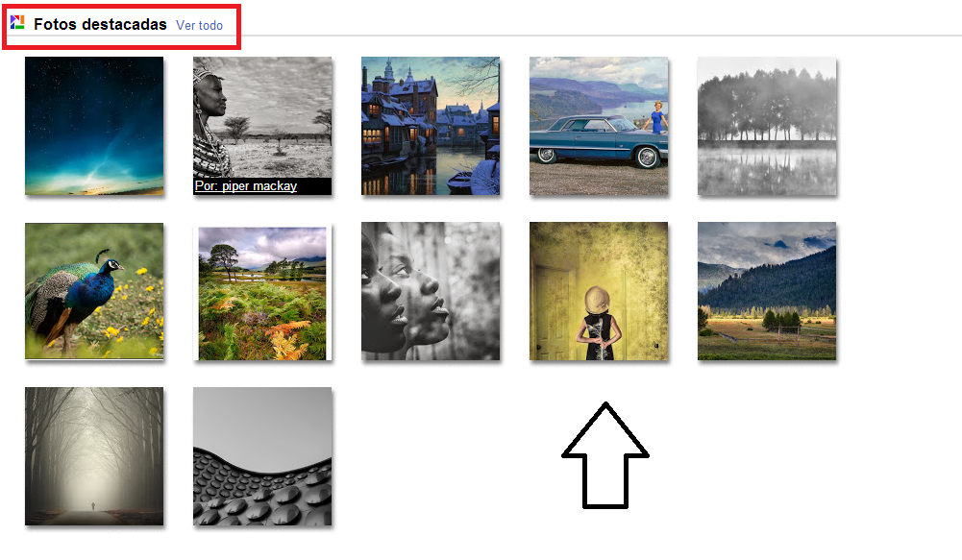Select the girl with hat yellow wall photo
Image resolution: width=962 pixels, height=560 pixels.
click(x=599, y=291)
